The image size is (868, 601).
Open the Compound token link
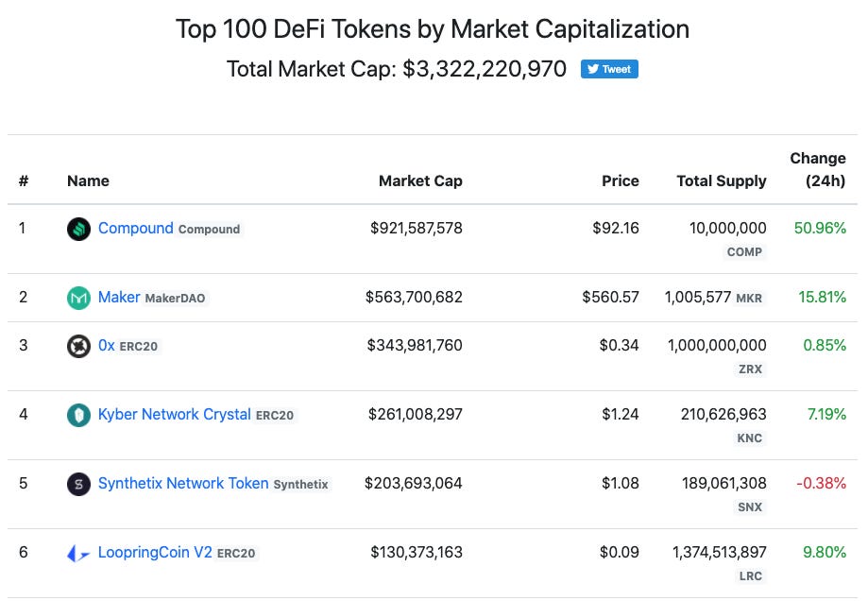pyautogui.click(x=136, y=228)
